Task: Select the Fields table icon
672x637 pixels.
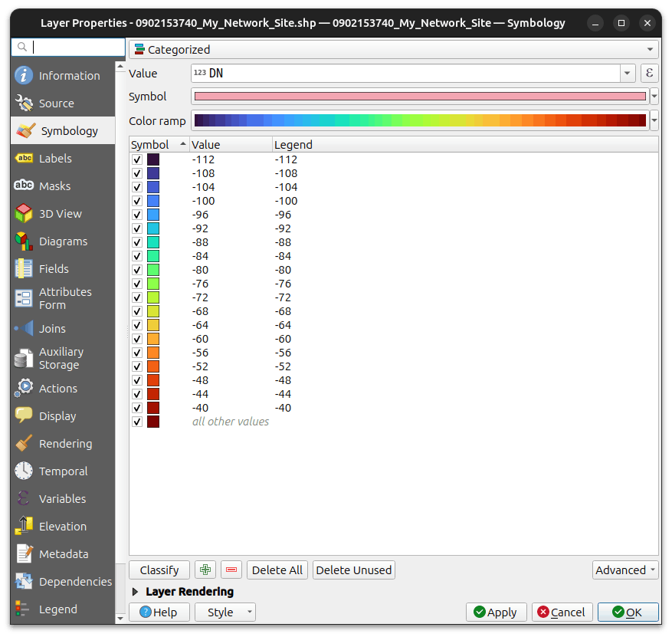Action: pyautogui.click(x=24, y=269)
